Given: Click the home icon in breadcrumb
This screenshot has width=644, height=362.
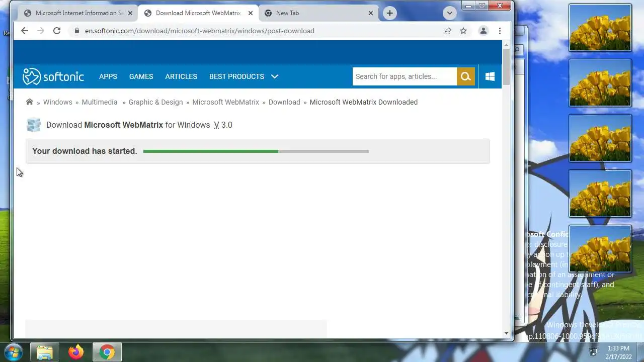Looking at the screenshot, I should 30,102.
